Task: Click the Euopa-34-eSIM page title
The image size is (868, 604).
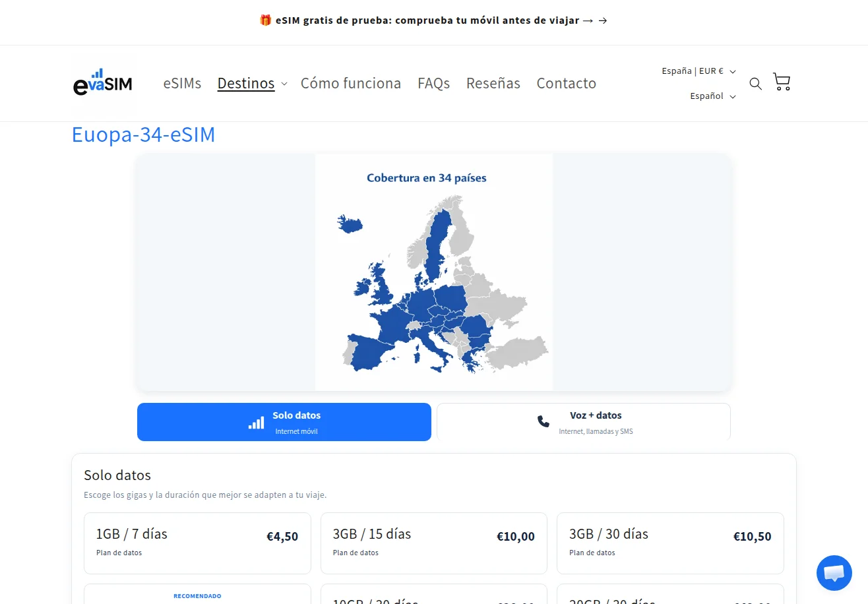Action: coord(144,135)
